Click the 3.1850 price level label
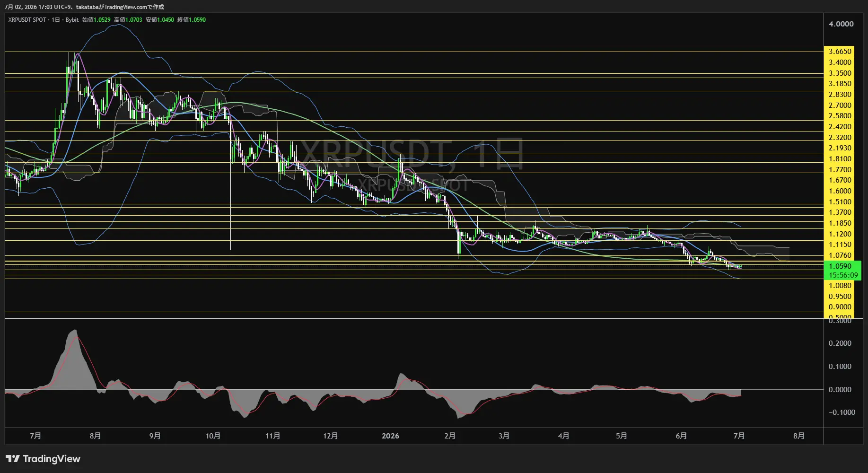Viewport: 868px width, 473px height. 840,84
